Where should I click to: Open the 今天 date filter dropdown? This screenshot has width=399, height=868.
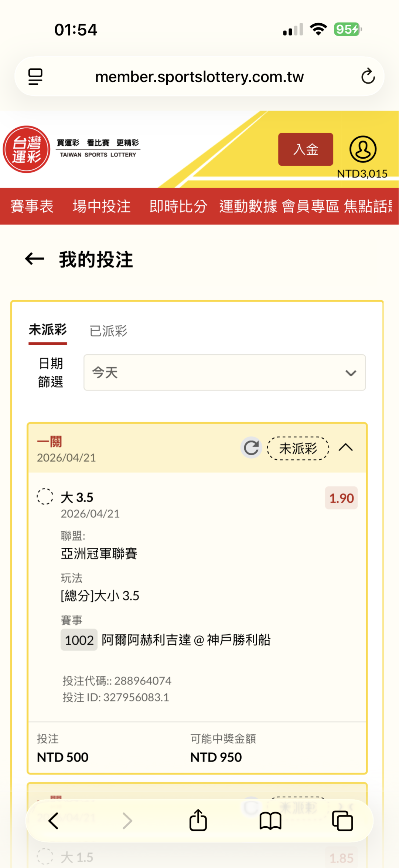coord(225,372)
